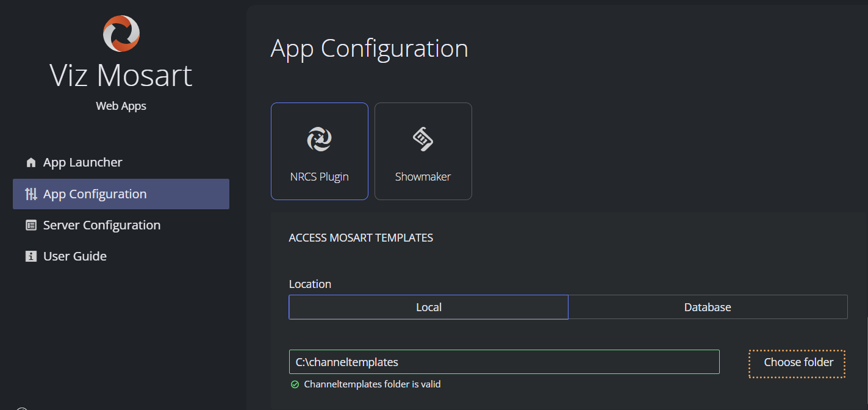Open App Launcher in sidebar
This screenshot has width=868, height=410.
[x=121, y=162]
